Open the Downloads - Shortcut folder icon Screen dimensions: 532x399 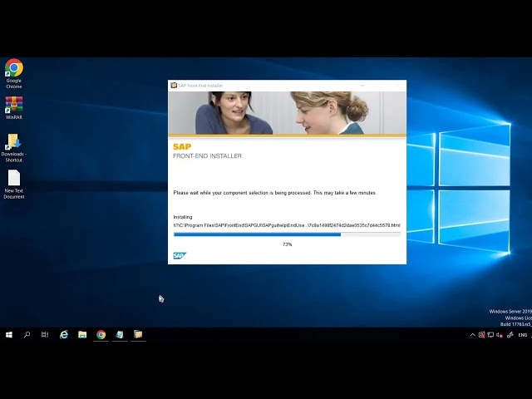pyautogui.click(x=14, y=148)
